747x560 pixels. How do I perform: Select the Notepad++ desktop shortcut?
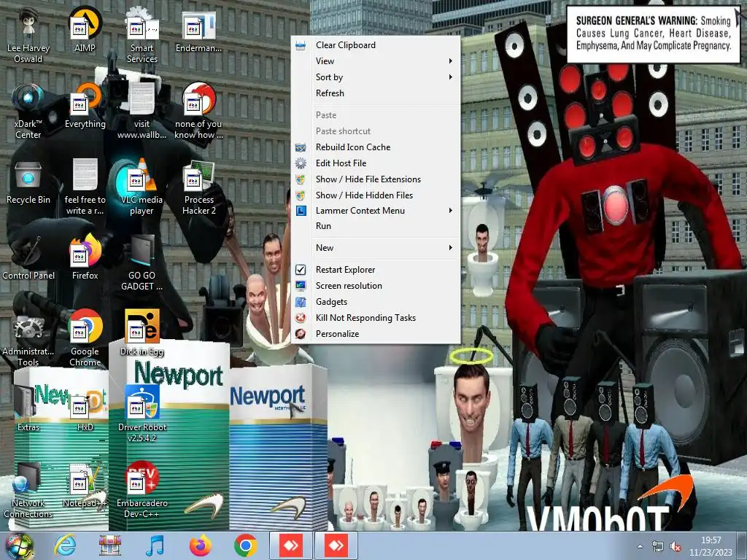tap(85, 485)
